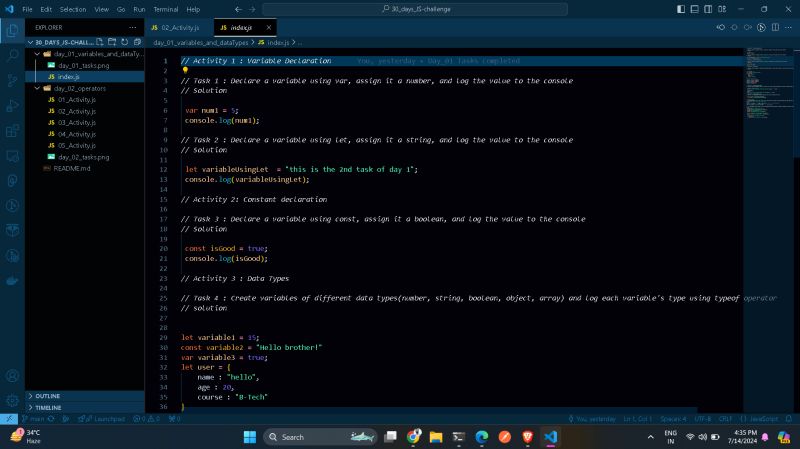Open the Help menu
The image size is (800, 449).
coord(193,9)
